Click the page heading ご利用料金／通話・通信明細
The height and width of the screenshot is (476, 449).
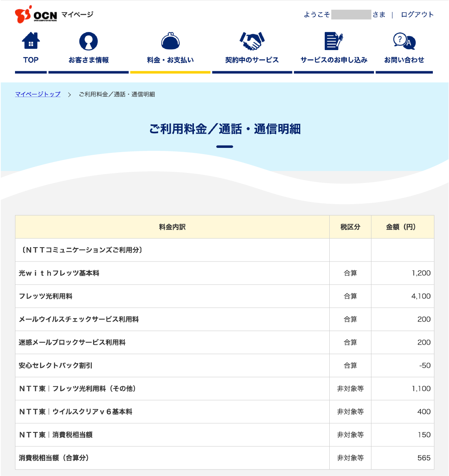click(x=225, y=129)
